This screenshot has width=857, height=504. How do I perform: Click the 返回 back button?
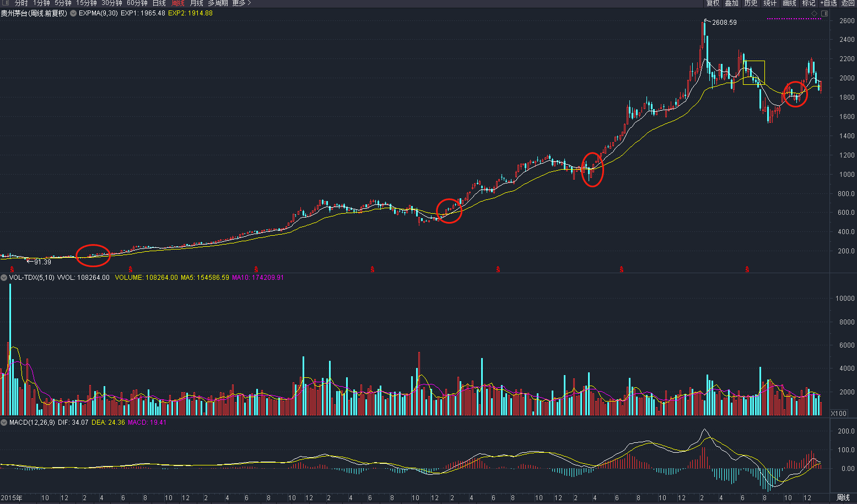tap(848, 3)
